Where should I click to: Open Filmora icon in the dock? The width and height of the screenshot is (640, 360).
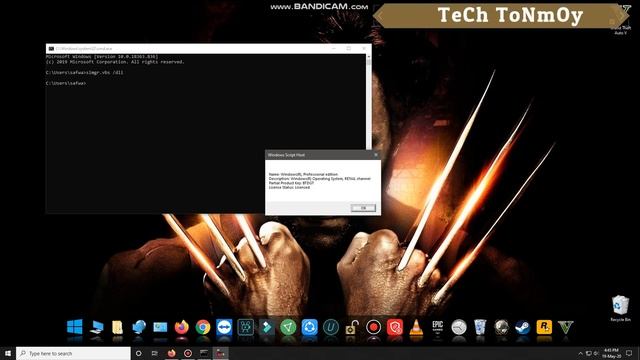(267, 327)
